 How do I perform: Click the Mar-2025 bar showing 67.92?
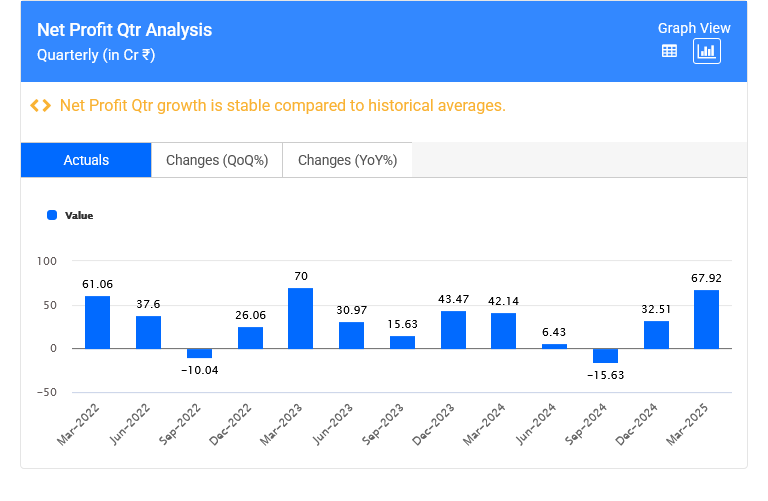(x=706, y=319)
